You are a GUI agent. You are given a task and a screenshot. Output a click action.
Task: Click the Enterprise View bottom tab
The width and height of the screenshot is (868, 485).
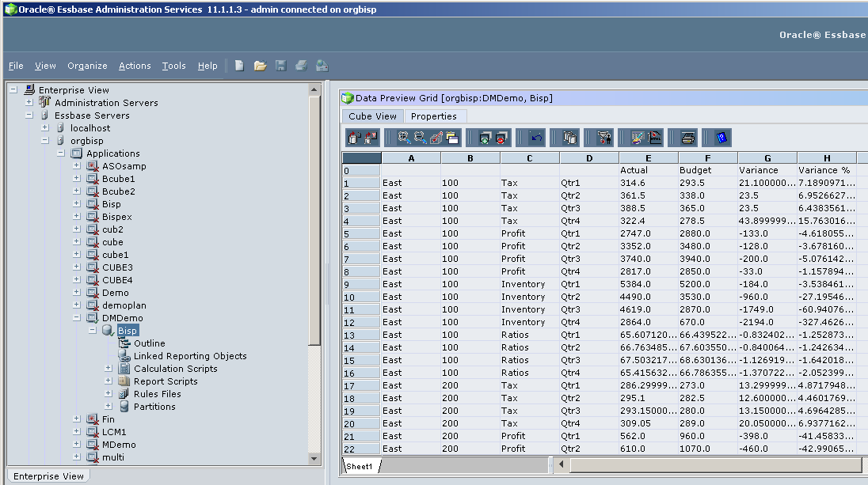pos(49,476)
